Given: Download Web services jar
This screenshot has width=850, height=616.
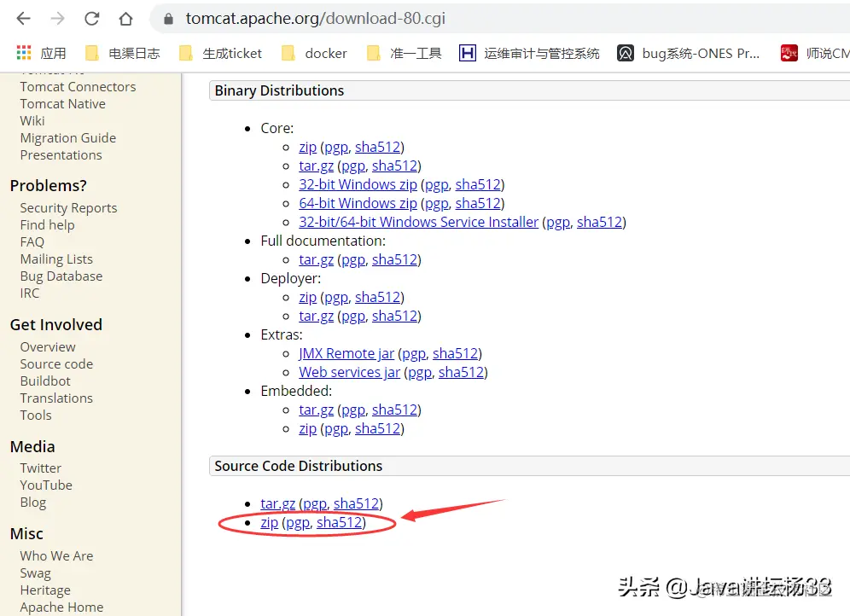Looking at the screenshot, I should (350, 372).
